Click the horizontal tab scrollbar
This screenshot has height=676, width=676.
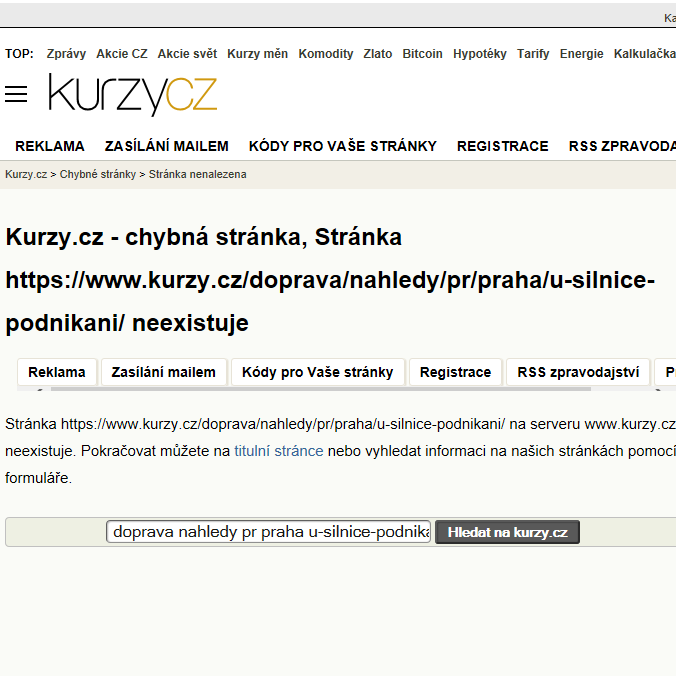click(321, 389)
